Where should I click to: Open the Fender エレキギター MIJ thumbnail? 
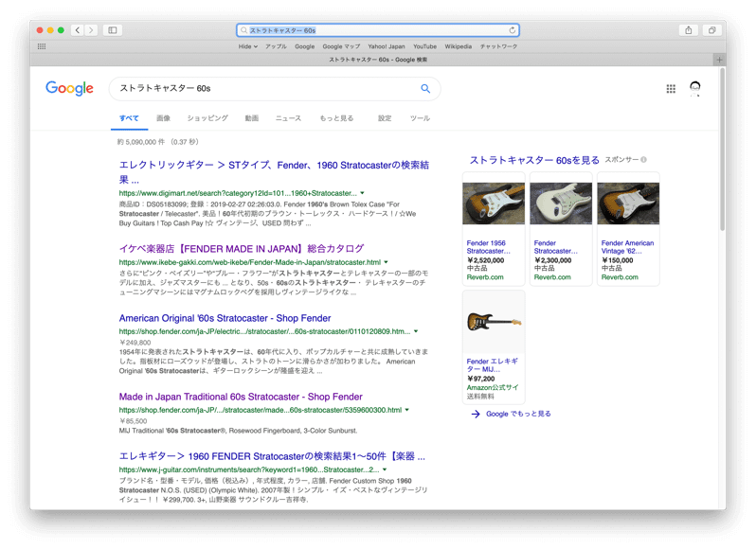click(494, 322)
